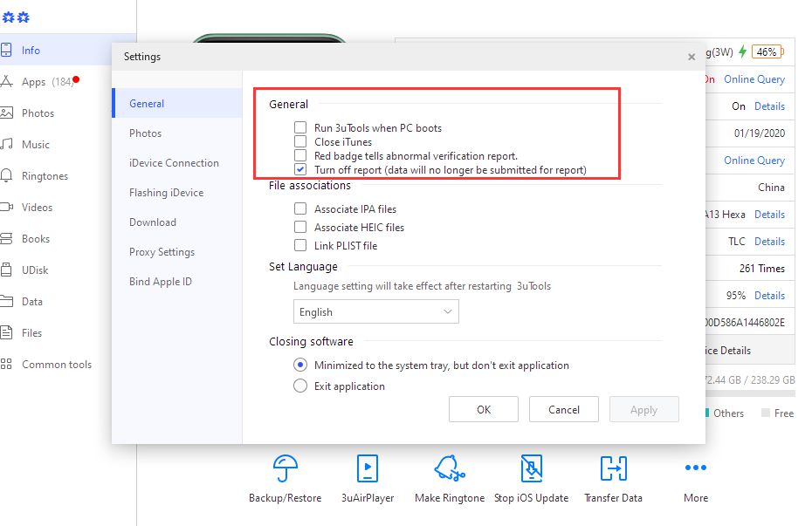Open Flashing iDevice settings tab

point(177,192)
